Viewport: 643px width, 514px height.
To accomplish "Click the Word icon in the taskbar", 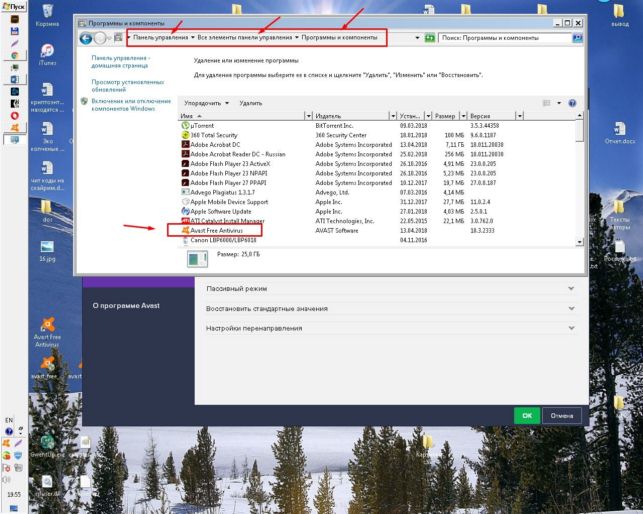I will (14, 79).
